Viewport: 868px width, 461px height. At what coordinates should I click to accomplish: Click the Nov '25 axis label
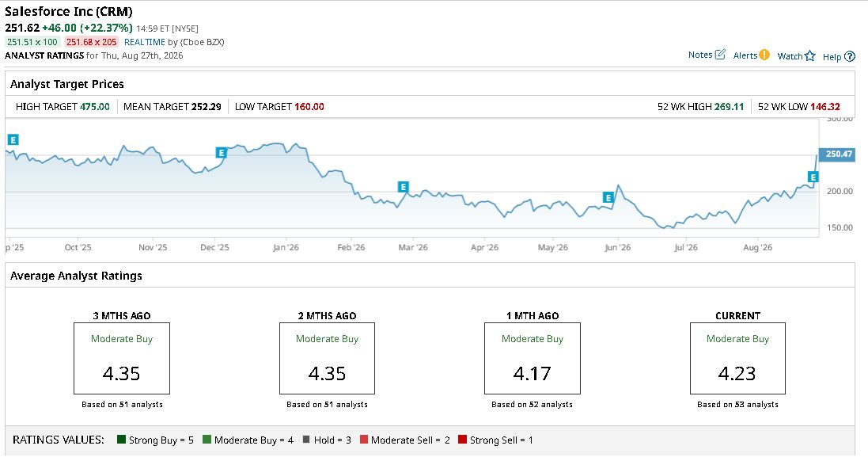click(x=153, y=248)
